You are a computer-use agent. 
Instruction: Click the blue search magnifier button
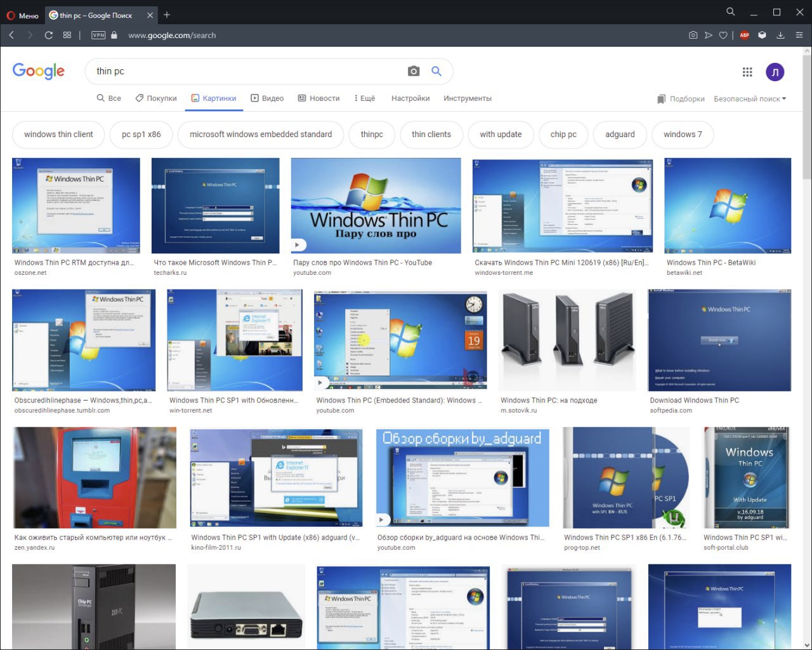pyautogui.click(x=436, y=71)
